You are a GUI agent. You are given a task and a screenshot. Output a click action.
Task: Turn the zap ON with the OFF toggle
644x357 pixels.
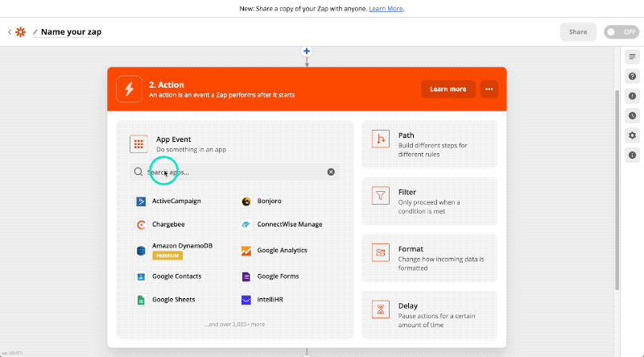[x=621, y=31]
